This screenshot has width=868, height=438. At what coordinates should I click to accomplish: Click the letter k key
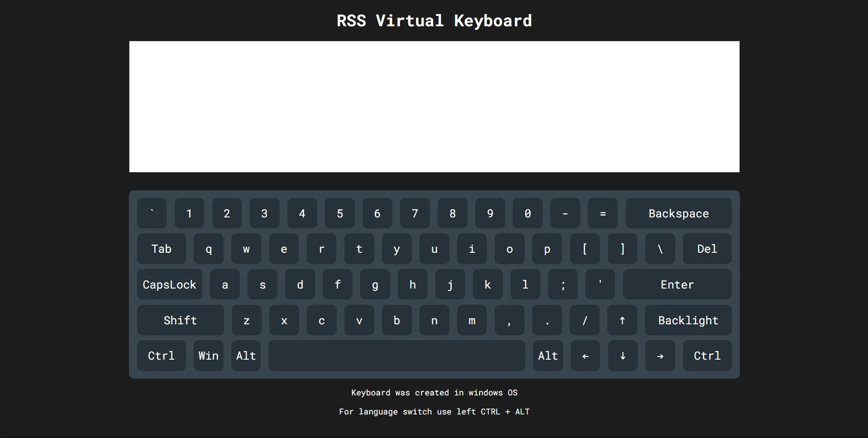488,284
